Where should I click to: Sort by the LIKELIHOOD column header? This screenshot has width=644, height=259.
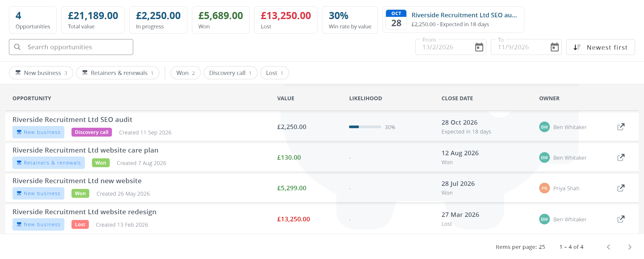[365, 98]
